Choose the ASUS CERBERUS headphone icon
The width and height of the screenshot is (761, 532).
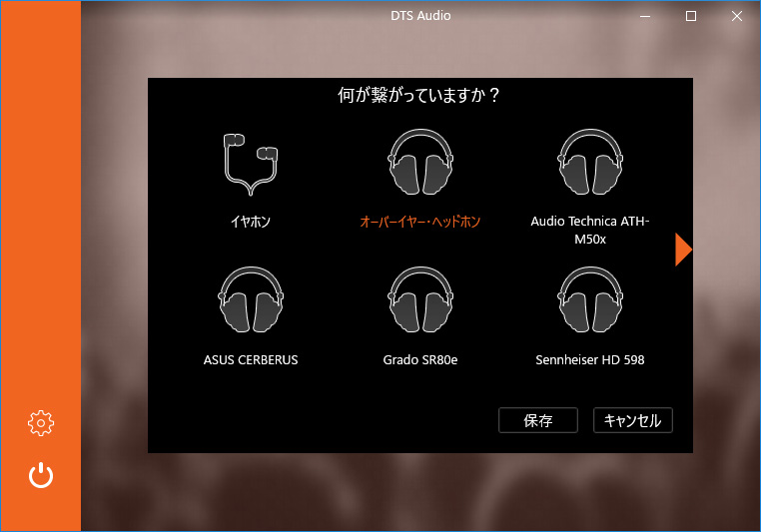(x=251, y=299)
